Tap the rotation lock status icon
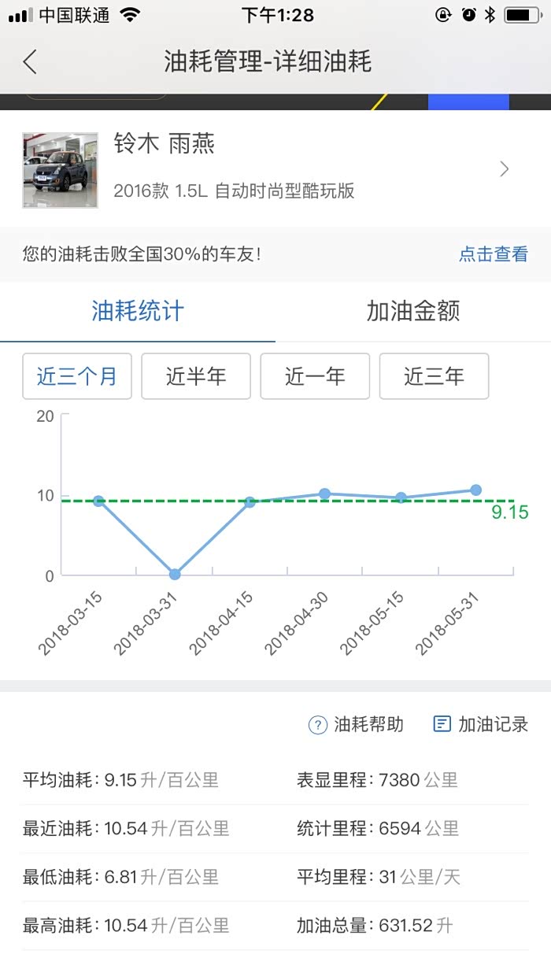 point(443,15)
